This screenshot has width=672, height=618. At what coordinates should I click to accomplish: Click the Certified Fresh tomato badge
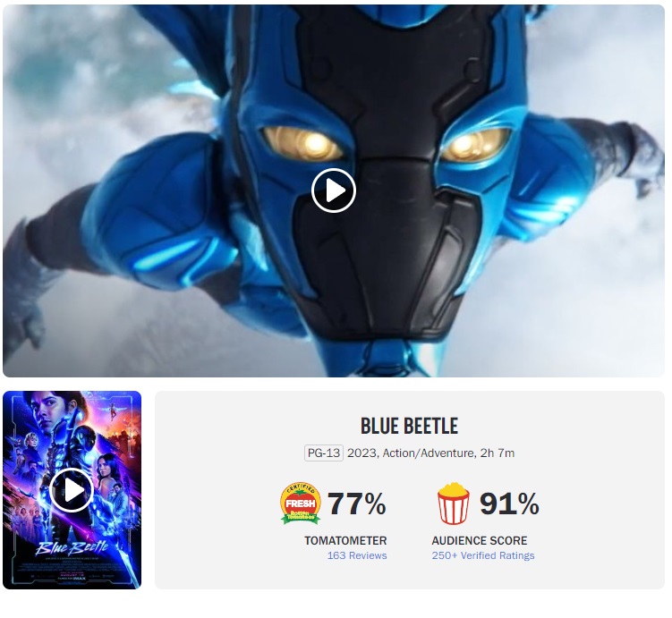[301, 503]
